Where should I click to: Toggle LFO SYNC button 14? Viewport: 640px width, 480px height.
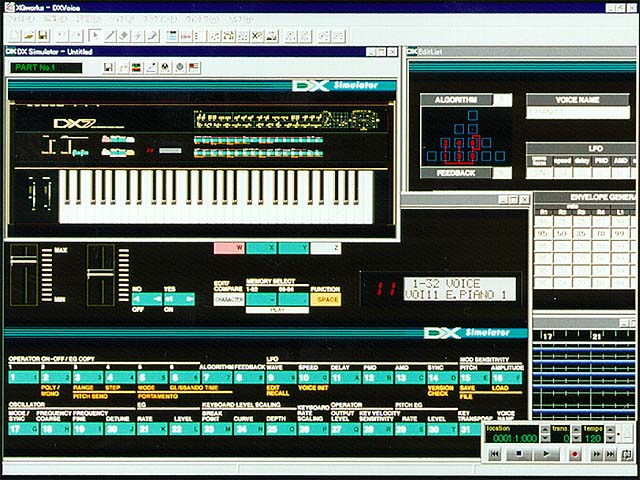(x=443, y=377)
